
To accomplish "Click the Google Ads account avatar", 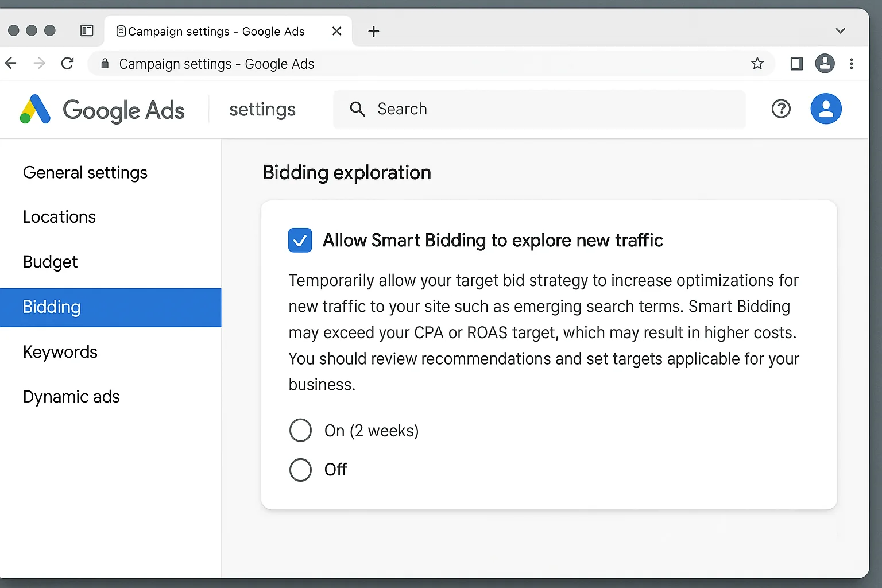I will click(826, 109).
